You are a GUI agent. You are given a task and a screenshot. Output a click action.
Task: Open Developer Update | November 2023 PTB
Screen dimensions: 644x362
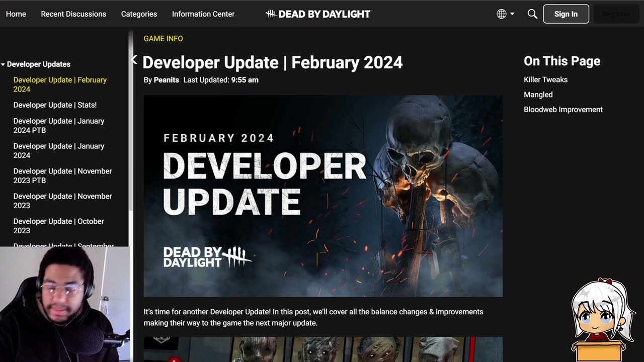click(x=62, y=176)
